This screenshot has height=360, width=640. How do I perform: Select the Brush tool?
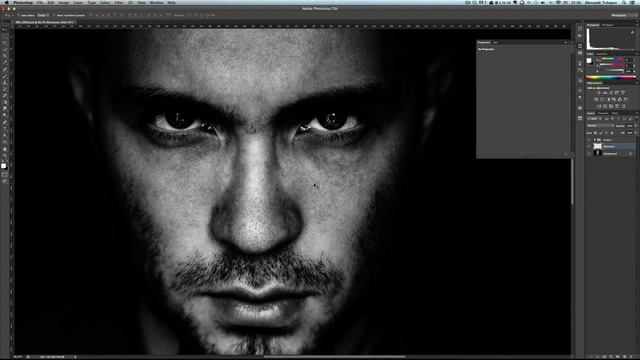point(5,76)
